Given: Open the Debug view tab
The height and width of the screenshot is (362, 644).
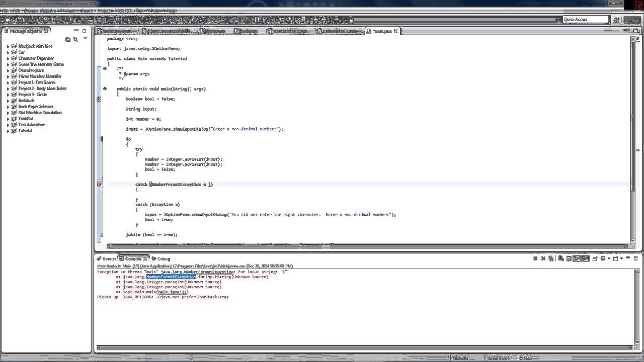Looking at the screenshot, I should click(x=160, y=259).
